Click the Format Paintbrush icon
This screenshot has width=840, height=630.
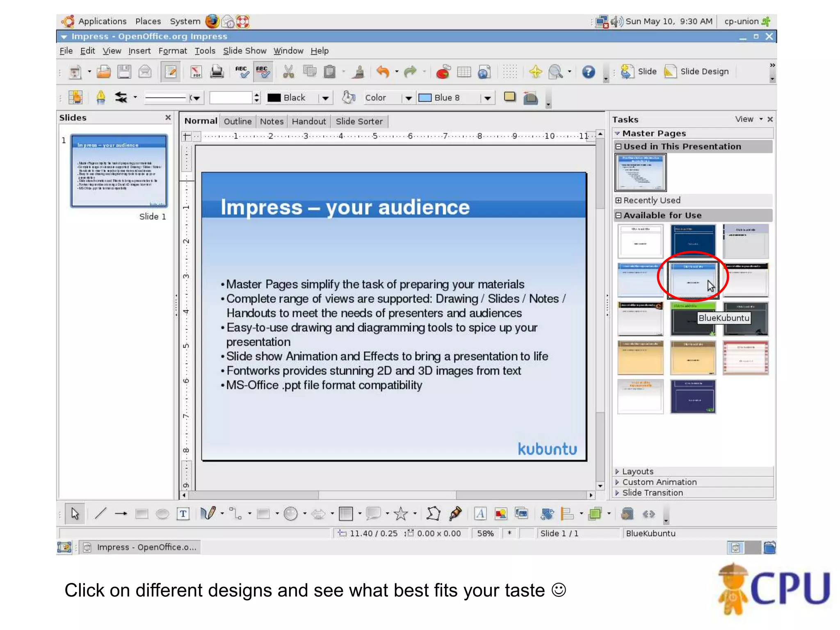pyautogui.click(x=358, y=72)
